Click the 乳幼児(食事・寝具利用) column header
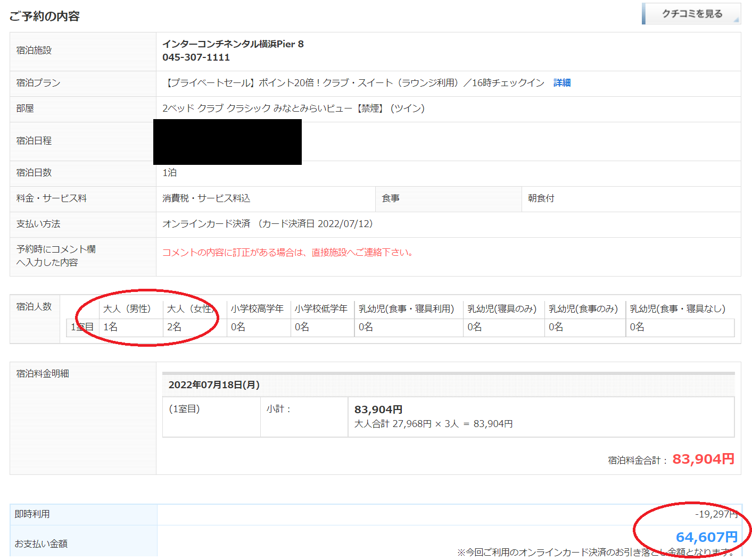The width and height of the screenshot is (752, 560). click(407, 309)
